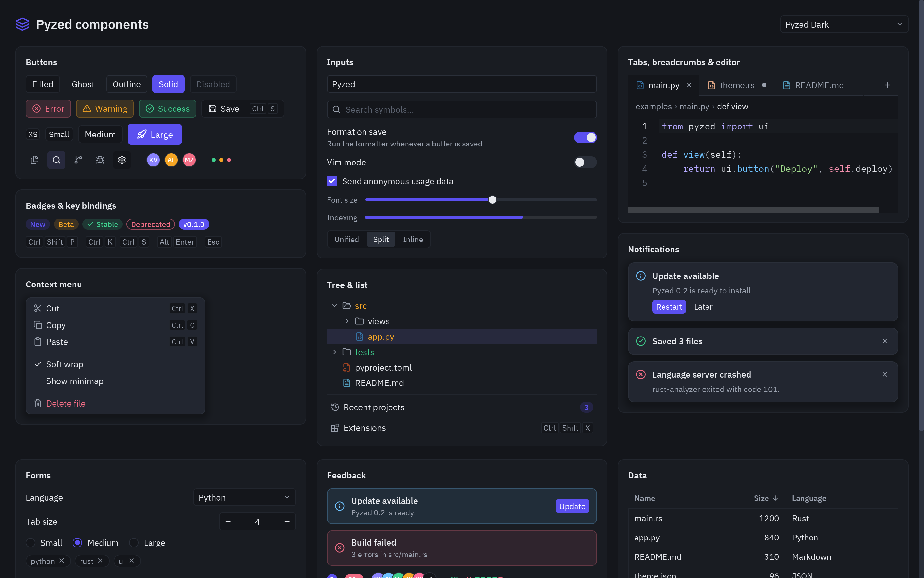Remove the python tag chip
Image resolution: width=924 pixels, height=578 pixels.
tap(62, 560)
